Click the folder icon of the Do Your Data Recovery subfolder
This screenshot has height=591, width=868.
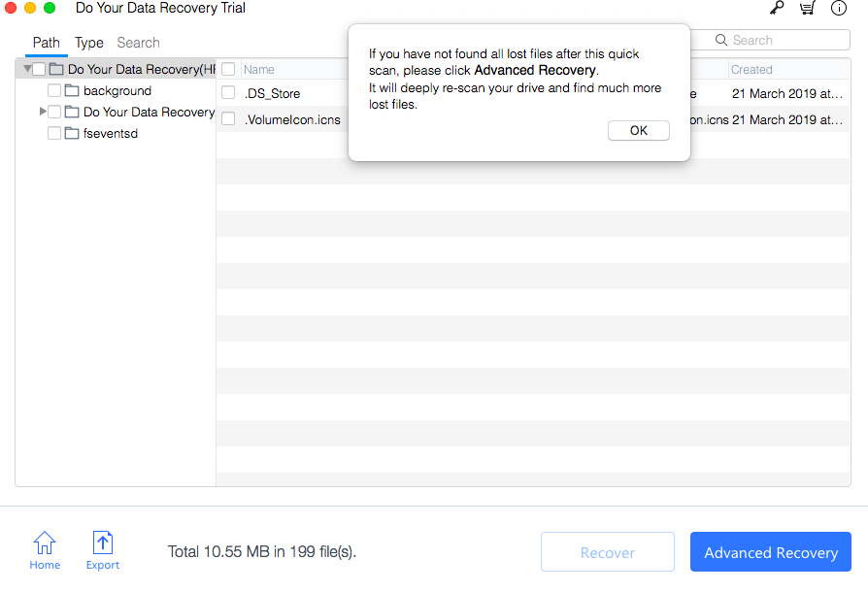72,112
